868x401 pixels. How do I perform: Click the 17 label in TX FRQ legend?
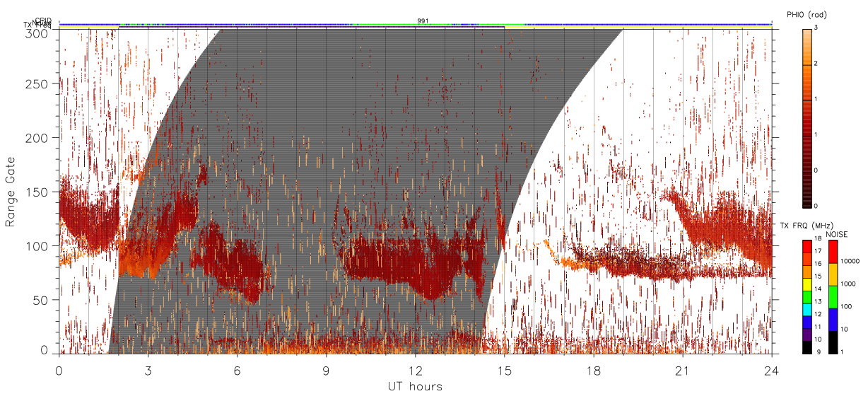coord(818,251)
